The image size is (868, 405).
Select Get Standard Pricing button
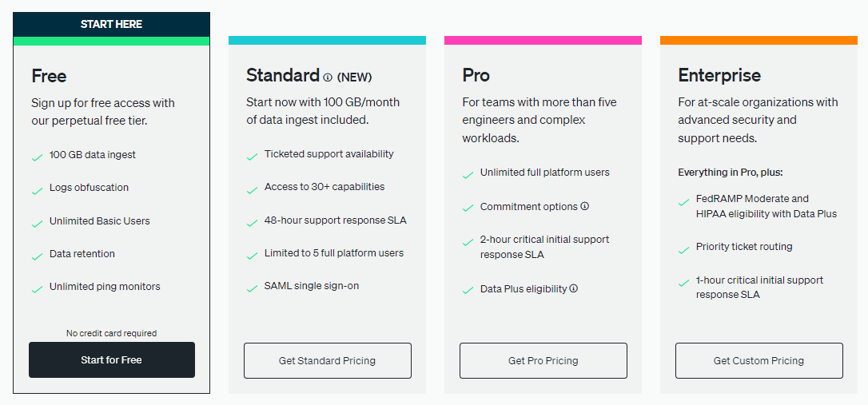(327, 361)
